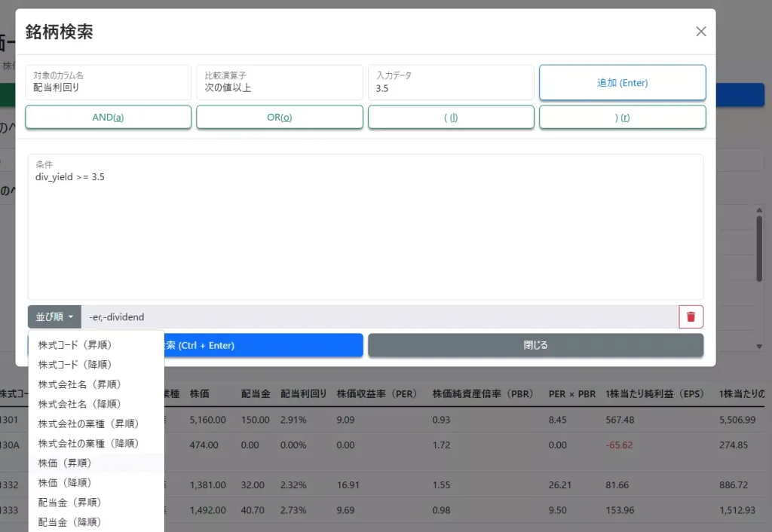Viewport: 772px width, 532px height.
Task: Click the 比較演算子 field showing 次の値以上
Action: (279, 82)
